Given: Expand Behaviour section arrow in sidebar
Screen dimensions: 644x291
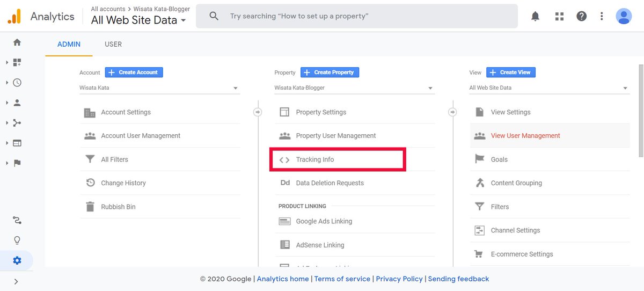Looking at the screenshot, I should click(x=7, y=143).
